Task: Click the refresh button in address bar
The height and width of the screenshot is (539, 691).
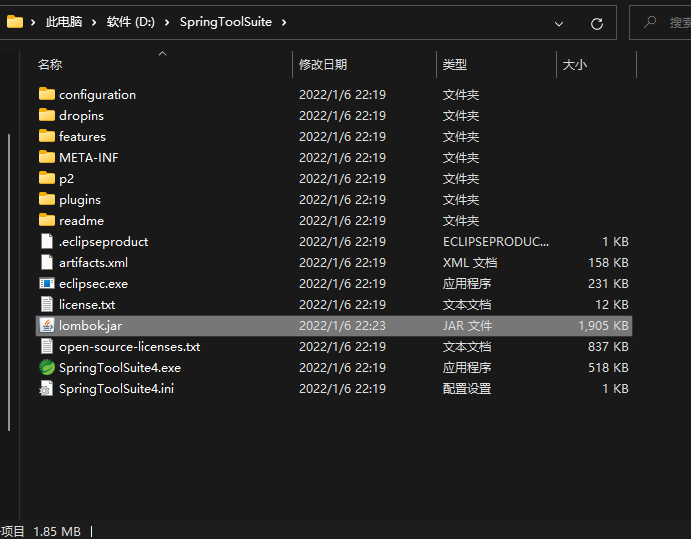Action: pyautogui.click(x=597, y=23)
